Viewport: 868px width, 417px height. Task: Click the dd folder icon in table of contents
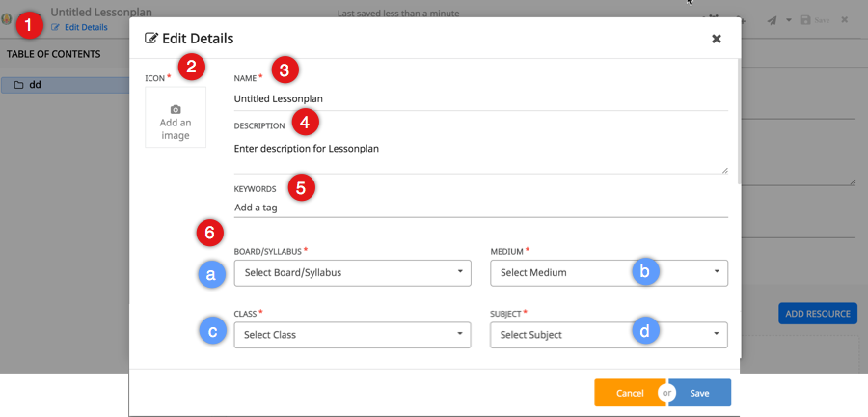click(18, 85)
